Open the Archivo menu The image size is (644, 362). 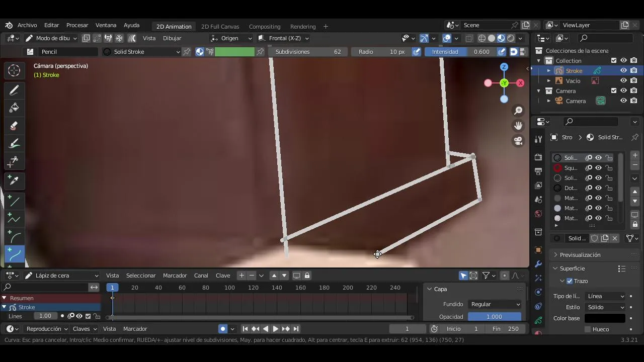[27, 25]
